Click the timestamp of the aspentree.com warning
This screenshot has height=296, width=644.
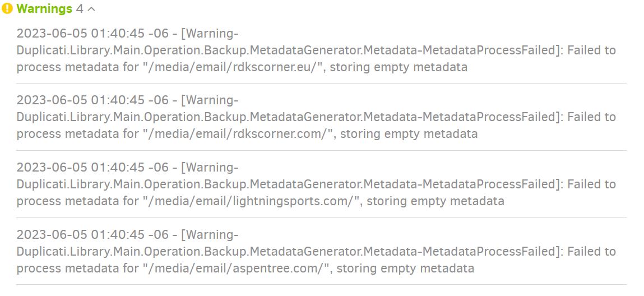pyautogui.click(x=92, y=234)
